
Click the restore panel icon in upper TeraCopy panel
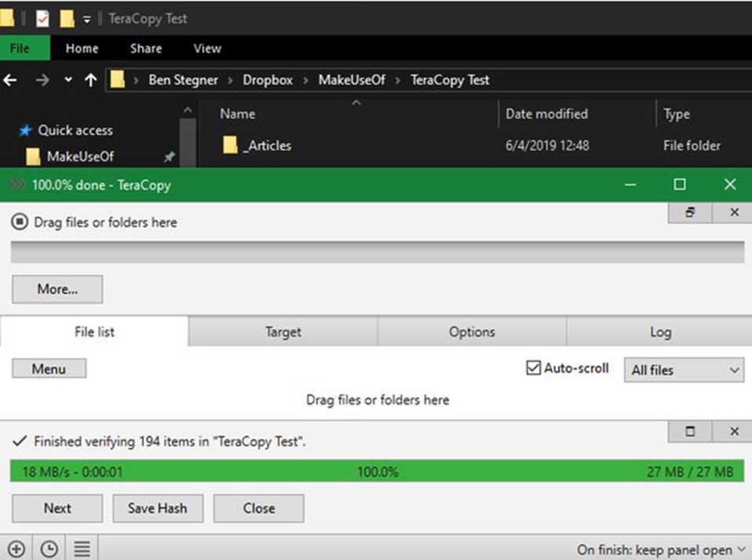pyautogui.click(x=689, y=212)
